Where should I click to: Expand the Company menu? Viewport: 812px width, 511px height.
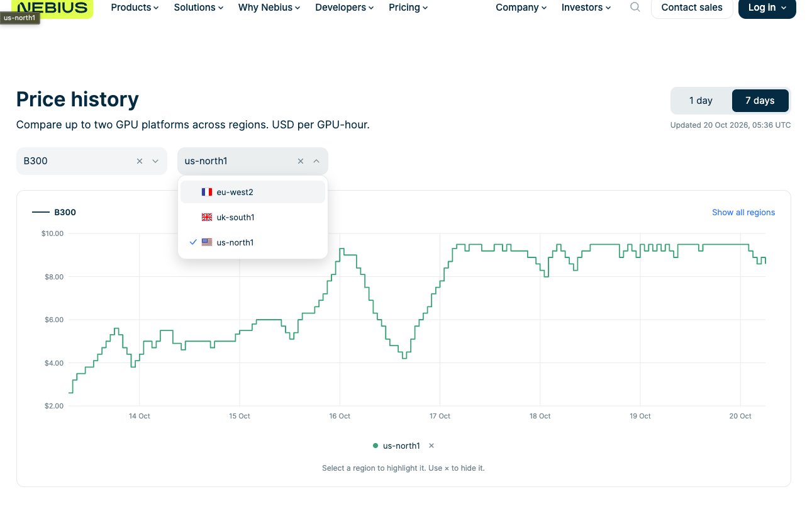[x=521, y=8]
